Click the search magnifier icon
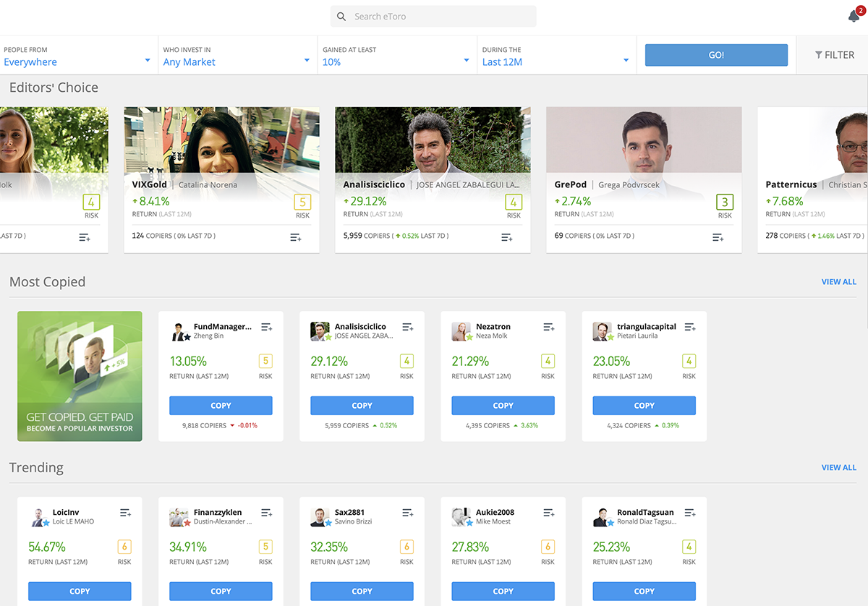This screenshot has width=868, height=606. [x=341, y=17]
